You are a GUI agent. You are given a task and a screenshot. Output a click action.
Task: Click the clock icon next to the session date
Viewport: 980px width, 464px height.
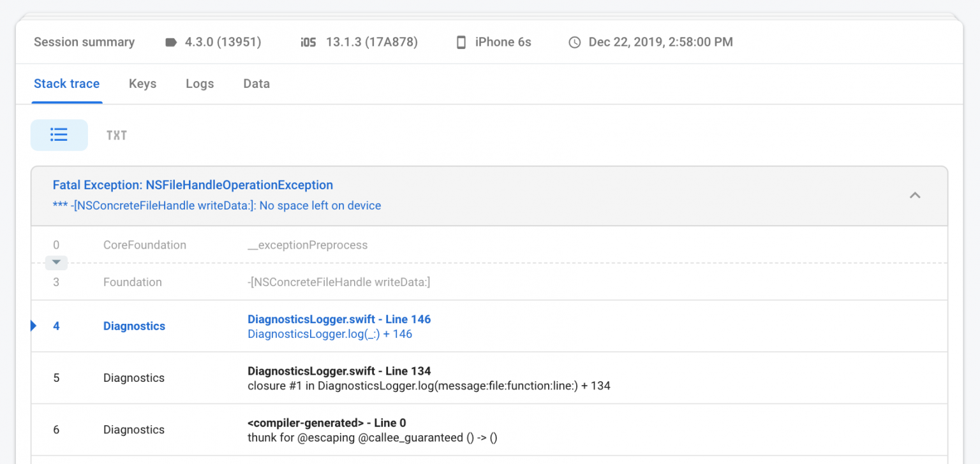point(574,41)
